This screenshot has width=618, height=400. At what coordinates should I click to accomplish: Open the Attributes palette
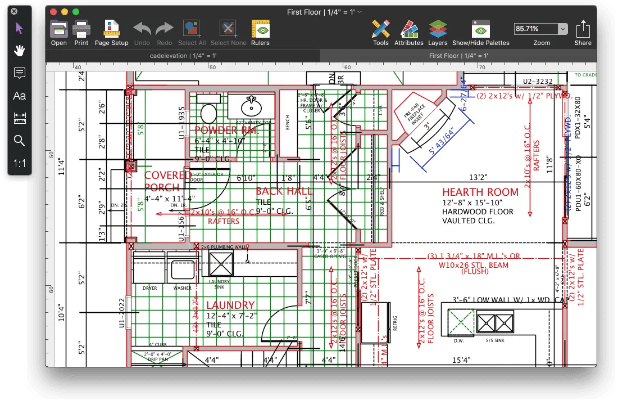pos(409,32)
